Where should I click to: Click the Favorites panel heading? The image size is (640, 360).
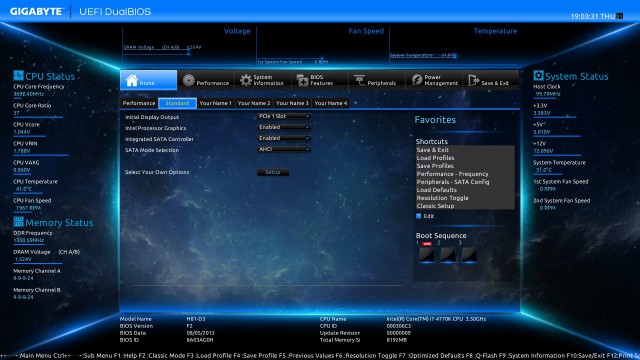435,120
